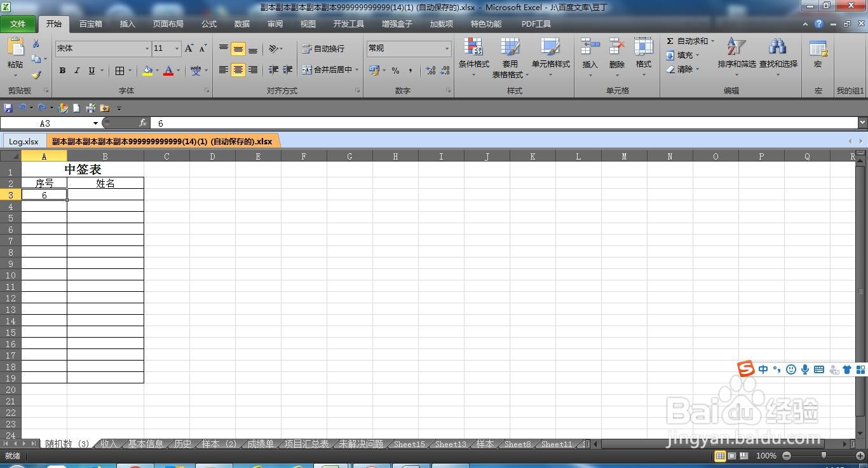
Task: Click the fx insert function icon
Action: pyautogui.click(x=143, y=123)
